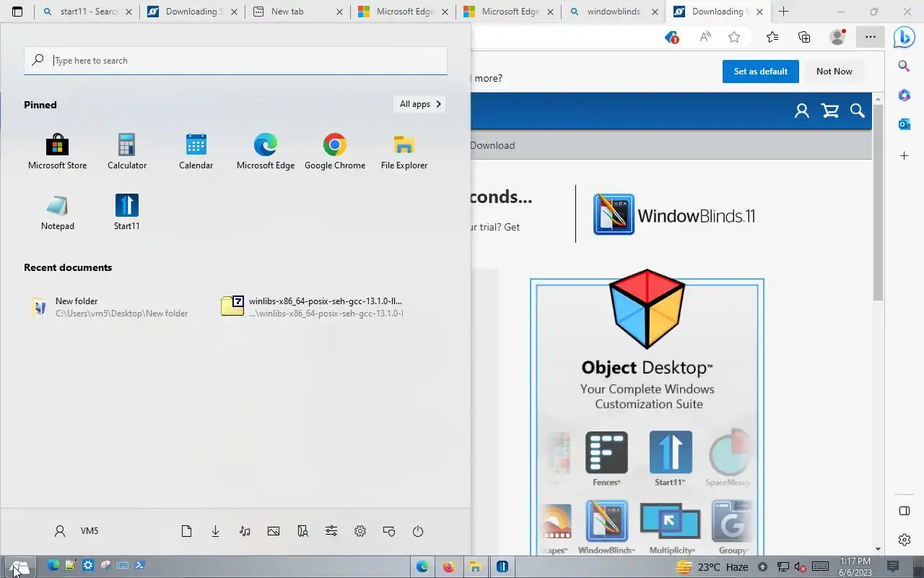This screenshot has width=924, height=578.
Task: Open PowerShell quick launch icon
Action: tap(140, 566)
